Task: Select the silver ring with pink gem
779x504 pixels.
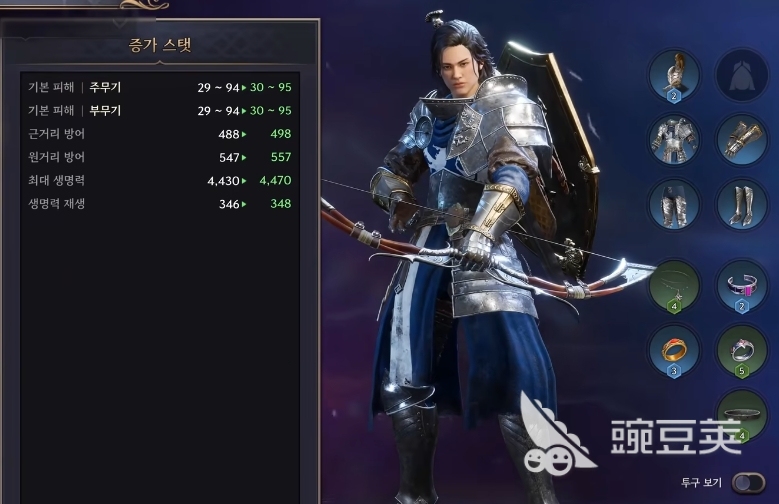Action: point(742,351)
